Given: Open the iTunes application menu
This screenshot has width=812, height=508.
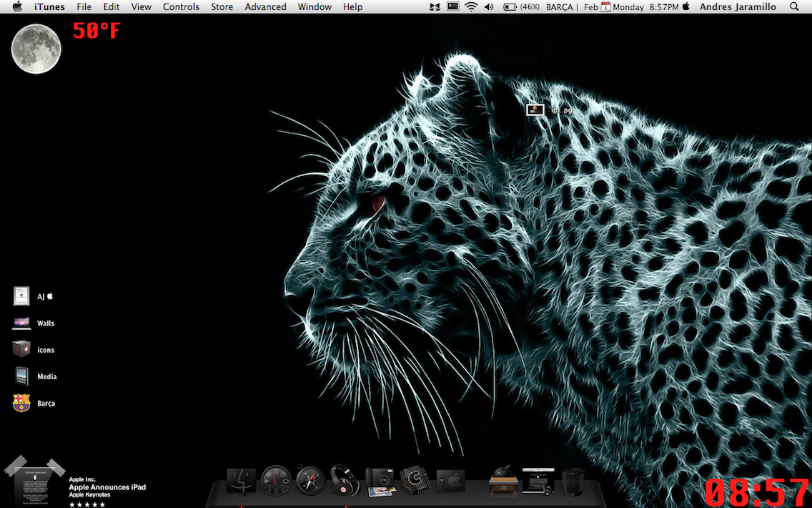Looking at the screenshot, I should (x=49, y=6).
